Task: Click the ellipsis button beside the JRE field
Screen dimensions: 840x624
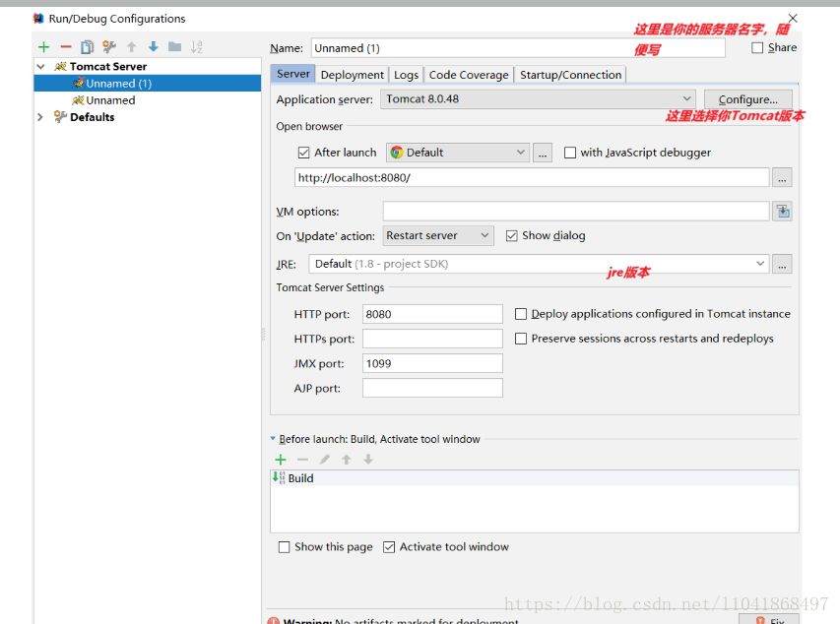Action: (x=782, y=264)
